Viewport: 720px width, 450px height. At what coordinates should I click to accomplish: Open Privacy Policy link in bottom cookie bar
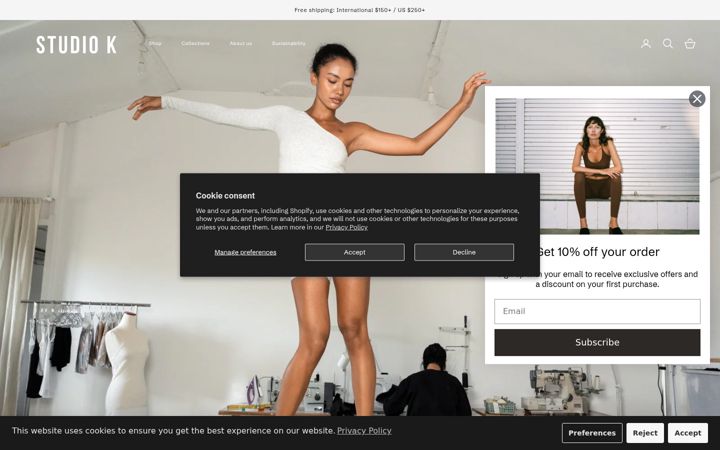tap(364, 431)
